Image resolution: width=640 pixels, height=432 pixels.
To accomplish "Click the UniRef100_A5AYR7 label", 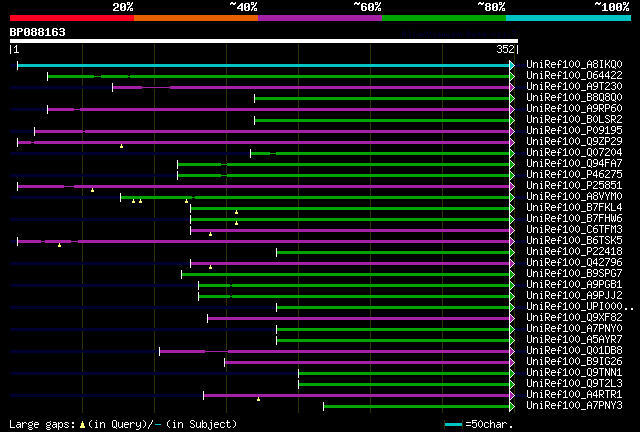I will (574, 340).
